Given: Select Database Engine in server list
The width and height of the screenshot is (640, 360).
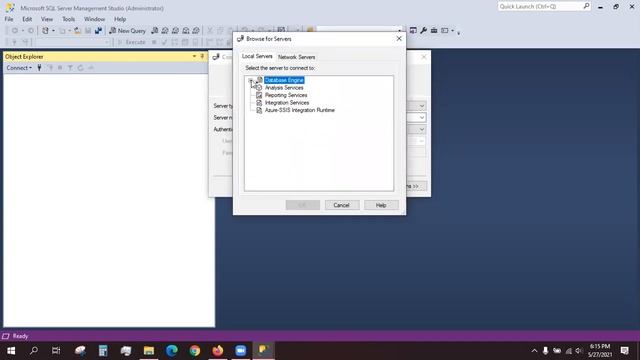Looking at the screenshot, I should pyautogui.click(x=284, y=80).
